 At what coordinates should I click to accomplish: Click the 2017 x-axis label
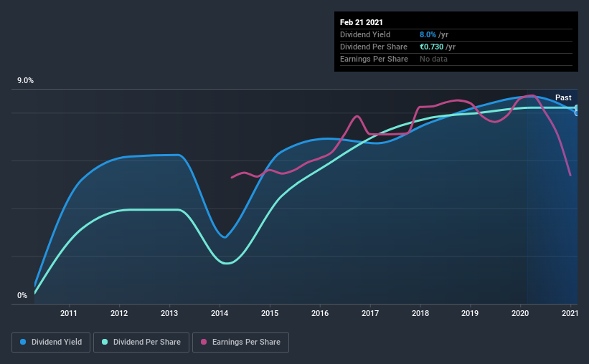370,313
